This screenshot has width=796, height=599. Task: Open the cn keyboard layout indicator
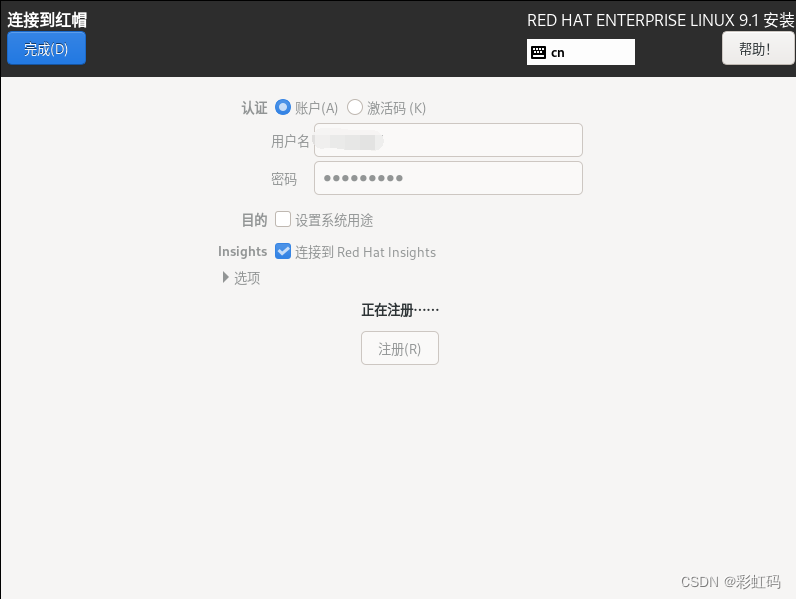tap(580, 52)
